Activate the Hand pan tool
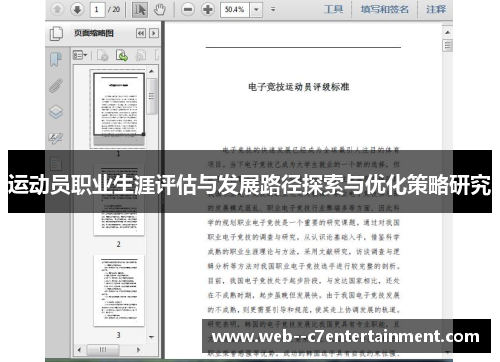This screenshot has height=362, width=500. tap(160, 10)
